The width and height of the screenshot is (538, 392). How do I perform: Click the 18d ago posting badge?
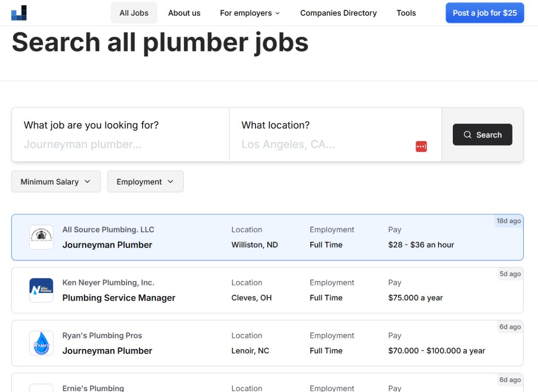[509, 221]
